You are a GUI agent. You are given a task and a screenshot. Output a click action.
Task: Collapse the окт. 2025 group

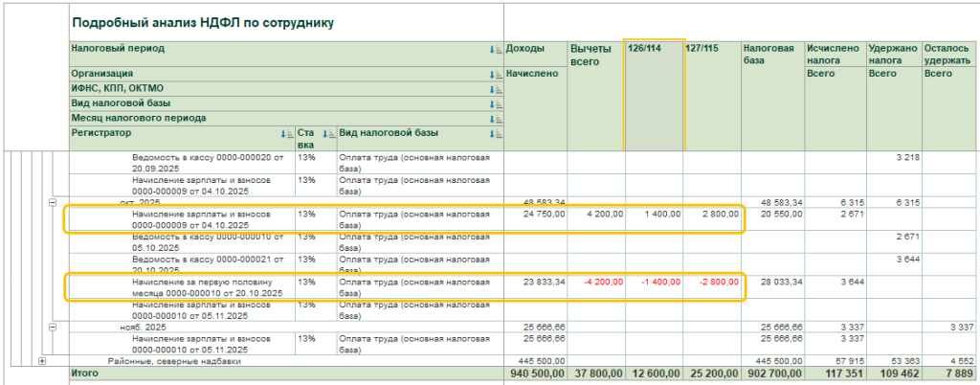[52, 202]
